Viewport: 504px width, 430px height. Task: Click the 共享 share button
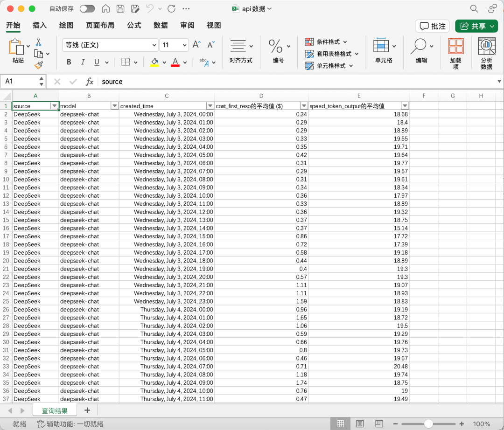[x=476, y=26]
